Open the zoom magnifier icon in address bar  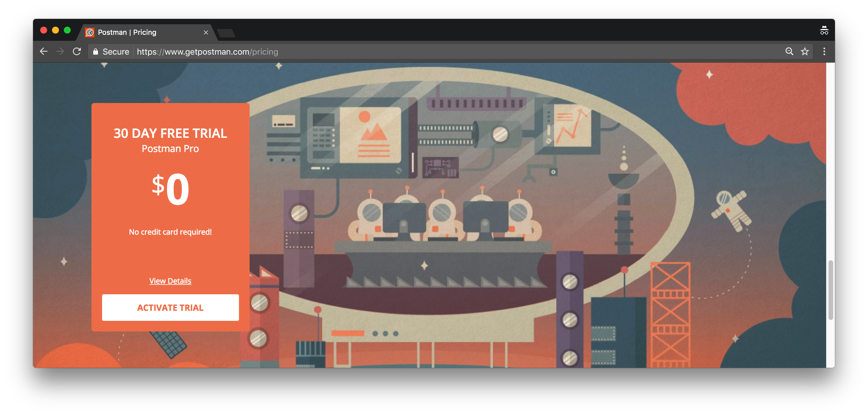[x=789, y=52]
